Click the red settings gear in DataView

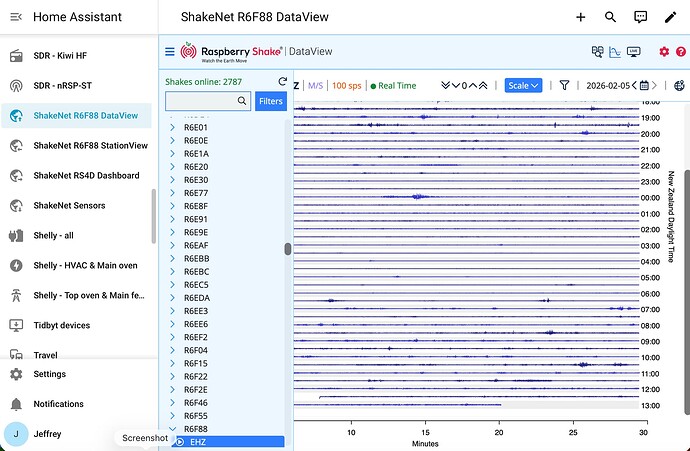664,52
